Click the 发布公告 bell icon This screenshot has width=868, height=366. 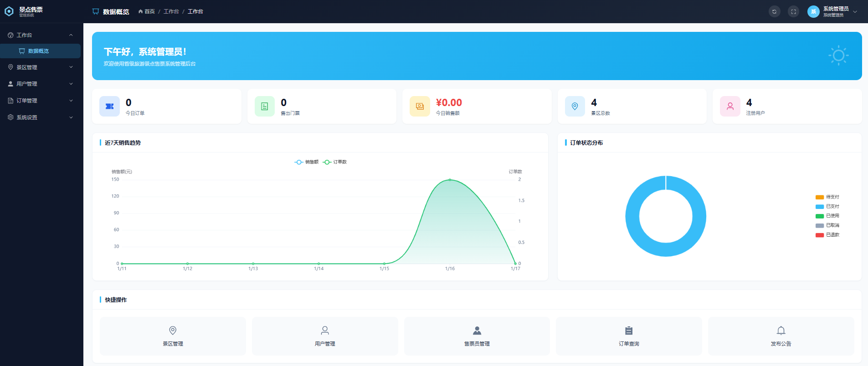pyautogui.click(x=781, y=330)
